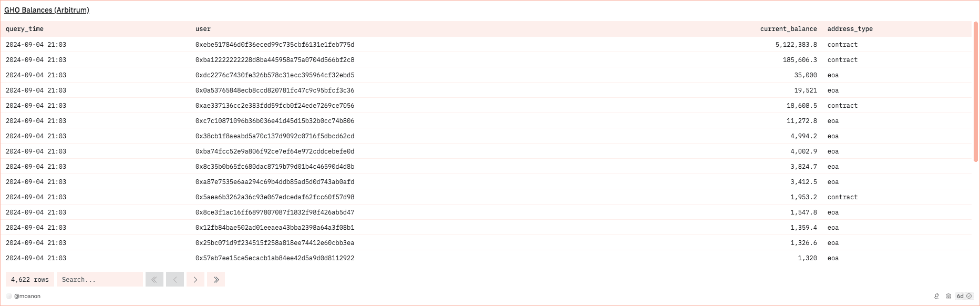Sort by the current_balance column header
Image resolution: width=980 pixels, height=306 pixels.
(x=788, y=29)
